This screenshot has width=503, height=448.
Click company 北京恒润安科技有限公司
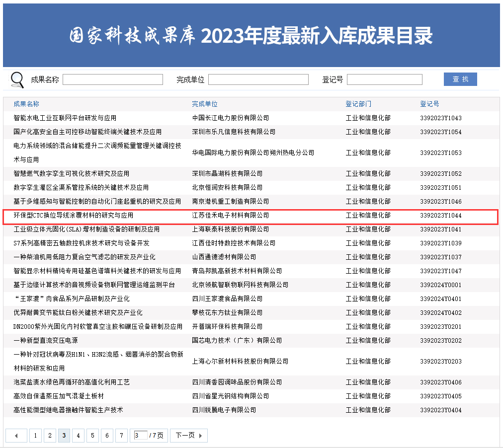click(x=227, y=187)
